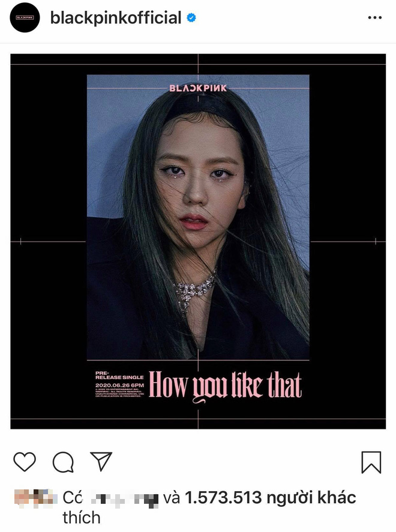Tap the word thích below likes

(x=82, y=518)
